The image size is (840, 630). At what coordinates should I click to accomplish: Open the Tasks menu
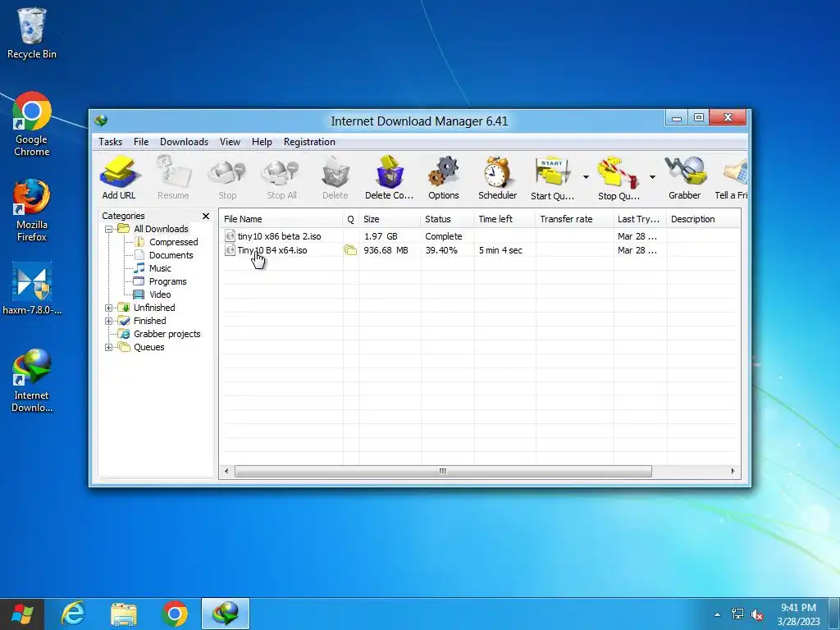coord(111,142)
